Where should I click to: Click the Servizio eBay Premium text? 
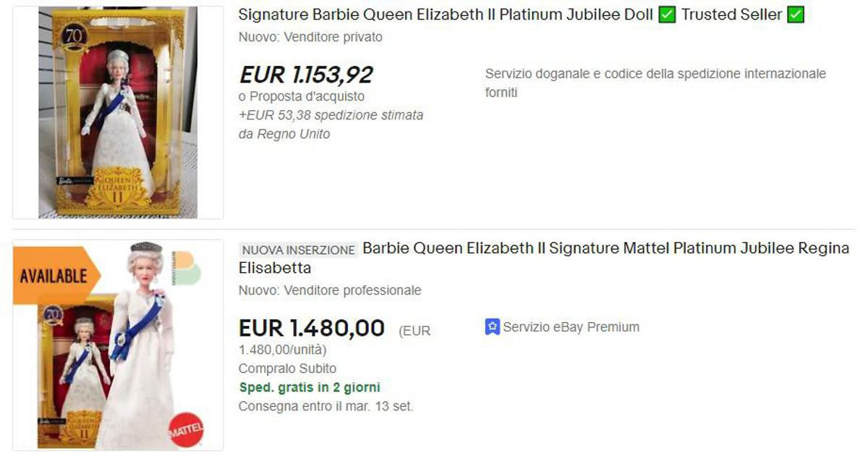(x=571, y=327)
